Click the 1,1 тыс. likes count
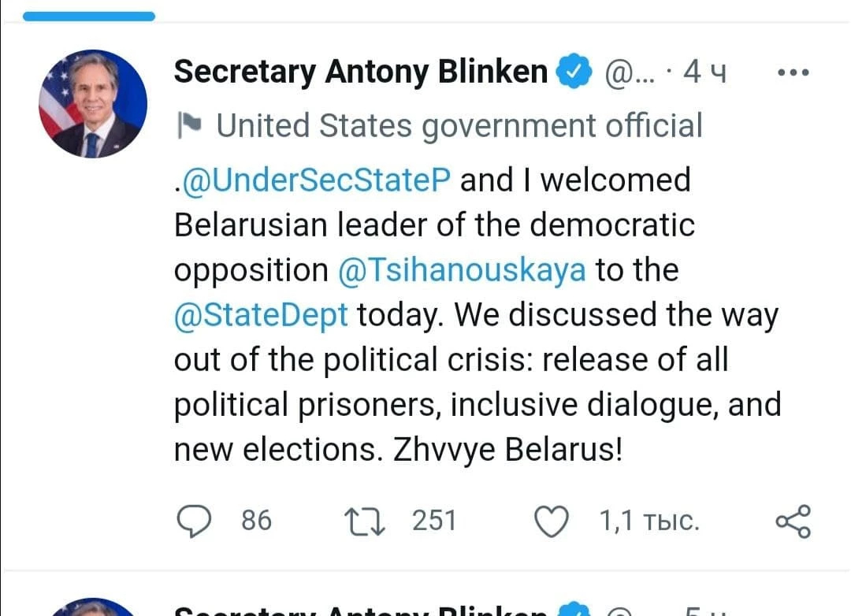This screenshot has width=851, height=616. pos(649,521)
